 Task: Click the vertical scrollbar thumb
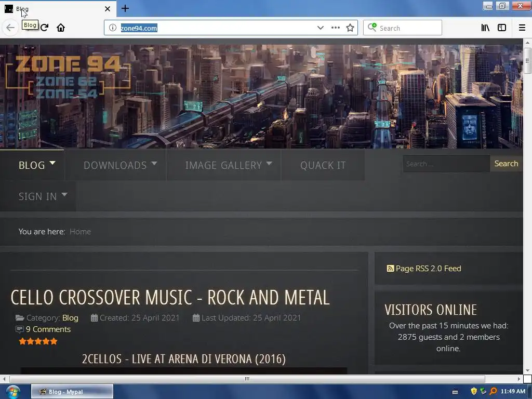[x=527, y=61]
